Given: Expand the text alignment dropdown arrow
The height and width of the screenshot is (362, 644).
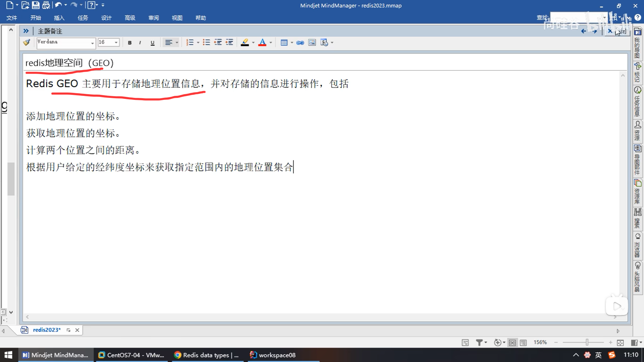Looking at the screenshot, I should click(x=177, y=43).
